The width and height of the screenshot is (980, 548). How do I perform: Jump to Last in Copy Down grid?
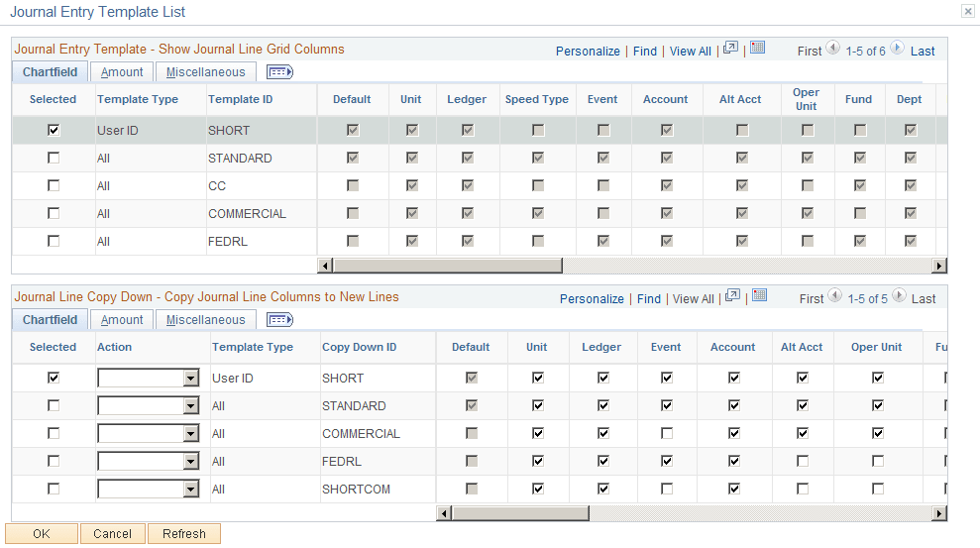point(924,298)
